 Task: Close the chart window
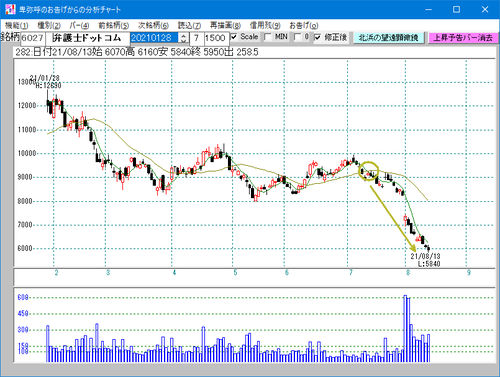click(485, 9)
